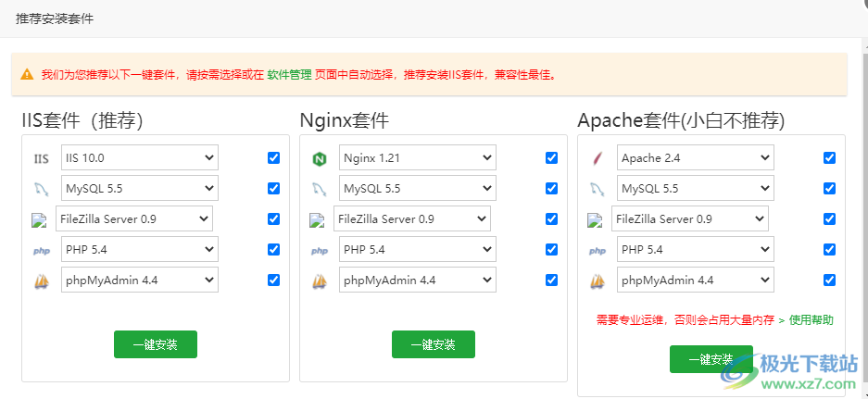Open MySQL 5.5 dropdown in IIS suite
This screenshot has height=399, width=868.
click(140, 188)
